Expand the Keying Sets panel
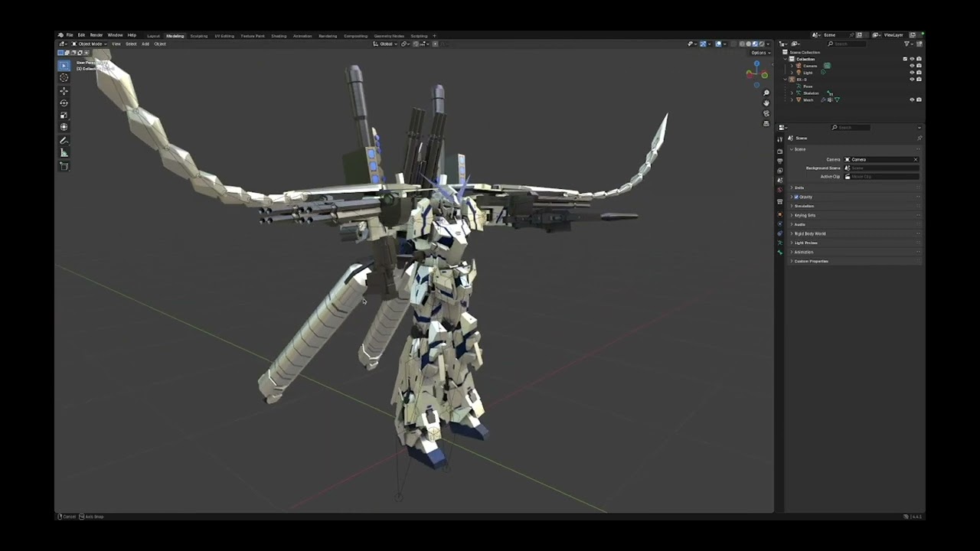Image resolution: width=980 pixels, height=551 pixels. (805, 215)
